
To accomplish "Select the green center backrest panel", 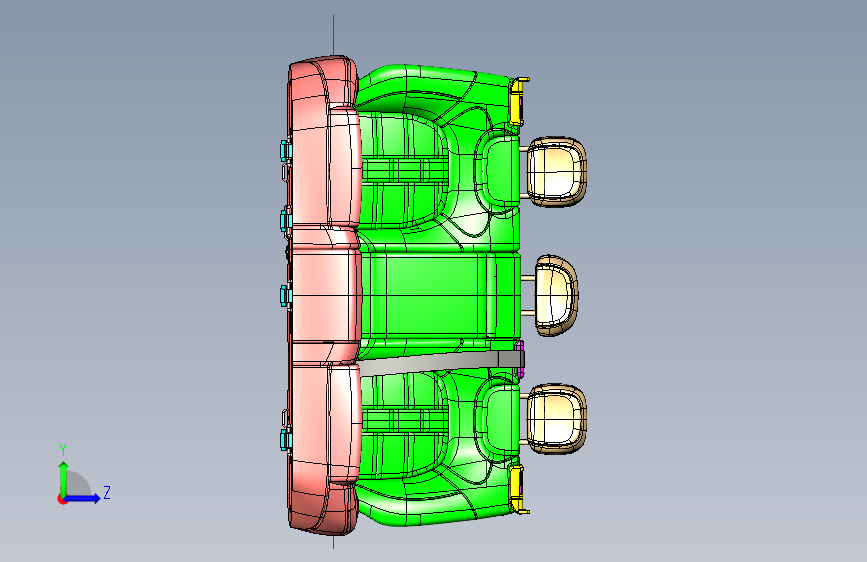I will click(440, 295).
